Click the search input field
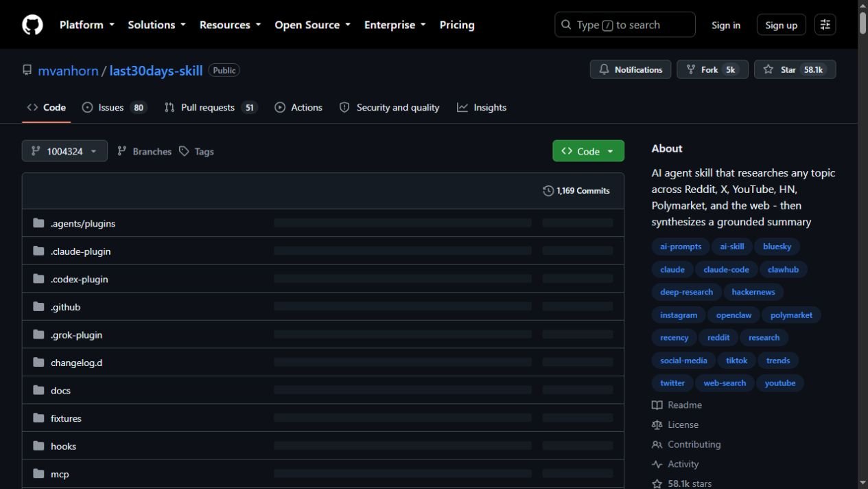Viewport: 868px width, 489px height. click(625, 25)
